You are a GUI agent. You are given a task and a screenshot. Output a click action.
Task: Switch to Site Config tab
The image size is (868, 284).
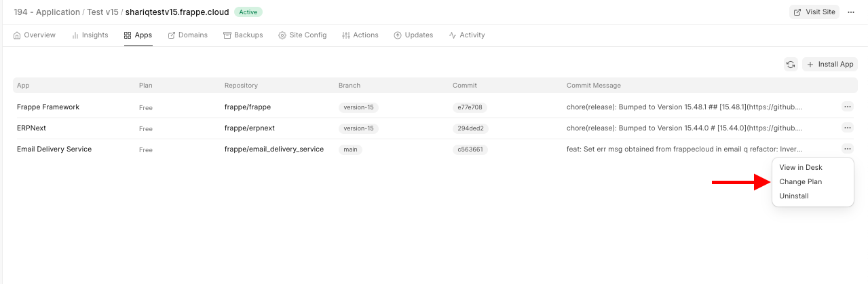point(303,35)
